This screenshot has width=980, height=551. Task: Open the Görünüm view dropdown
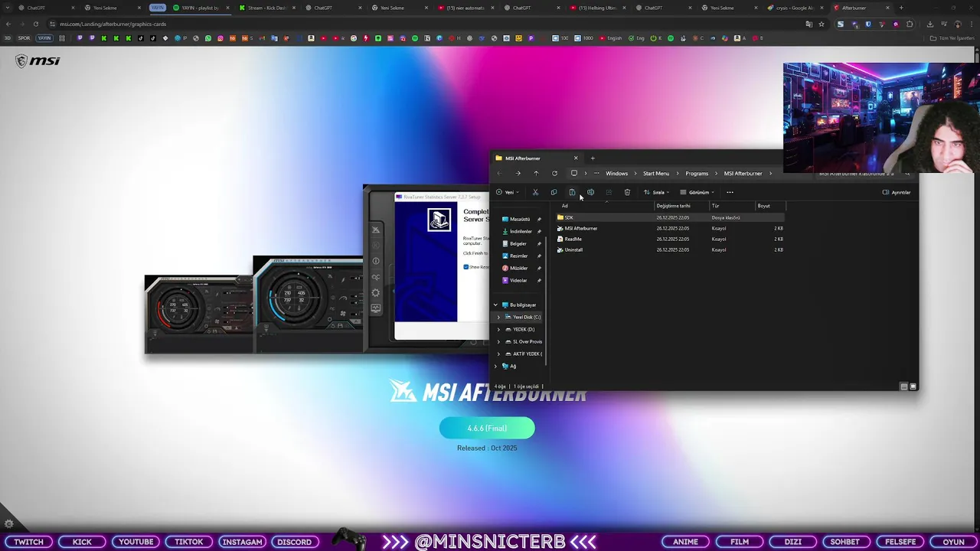(x=697, y=192)
